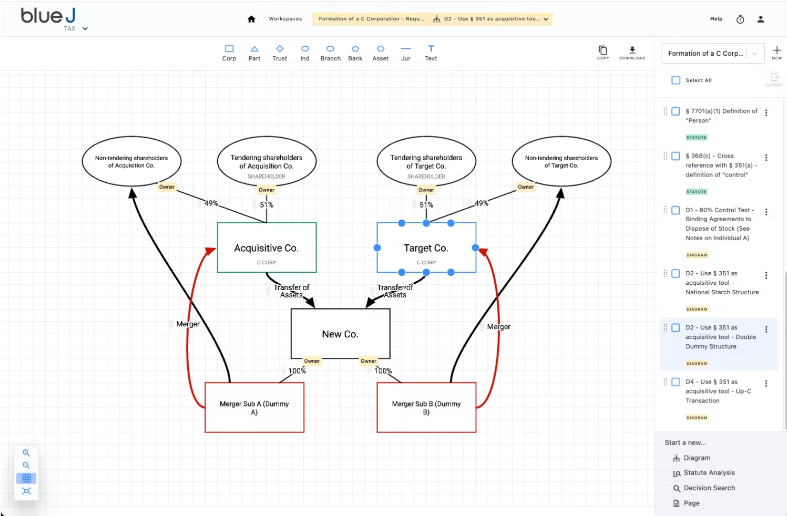This screenshot has height=516, width=787.
Task: Select Merger Sub A (Dummy A) box
Action: coord(254,407)
